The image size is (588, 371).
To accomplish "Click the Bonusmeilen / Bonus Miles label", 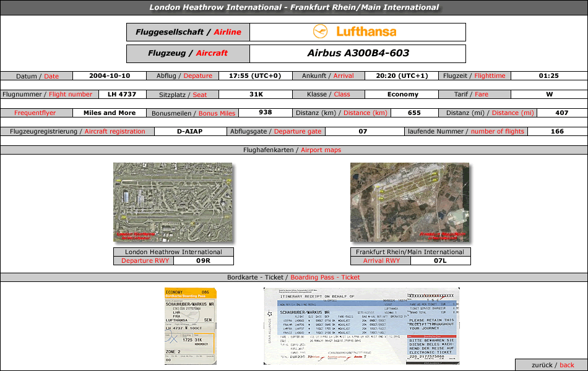I will (x=193, y=113).
